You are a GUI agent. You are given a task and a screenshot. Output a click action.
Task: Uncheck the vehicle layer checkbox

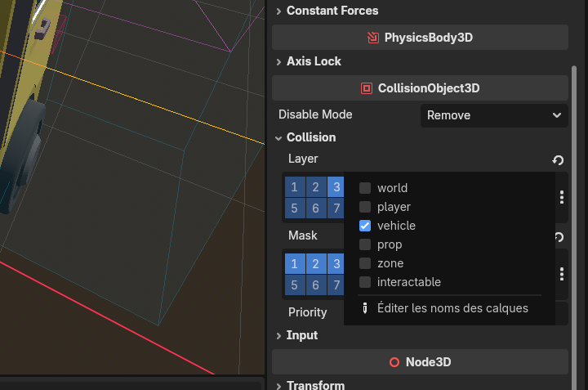tap(365, 226)
